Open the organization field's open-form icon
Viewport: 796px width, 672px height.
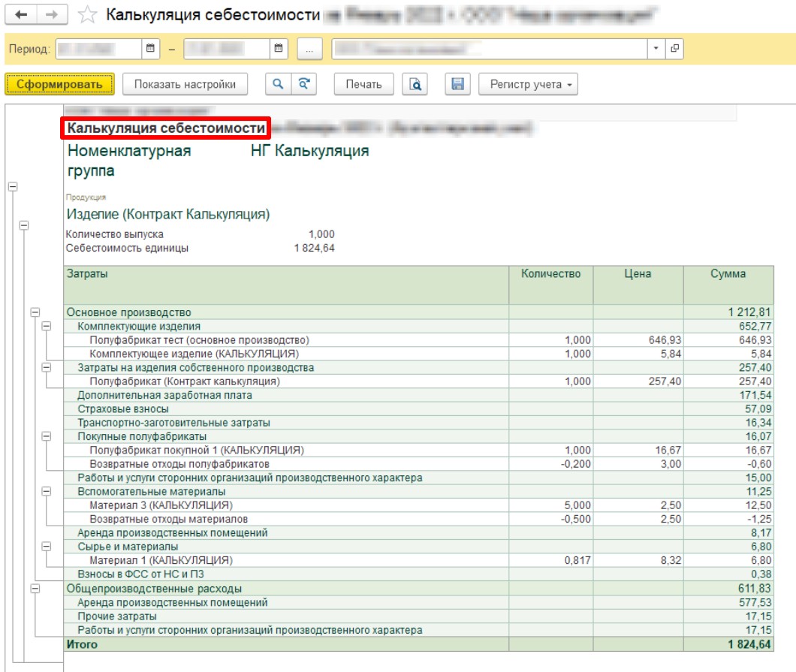pos(674,49)
